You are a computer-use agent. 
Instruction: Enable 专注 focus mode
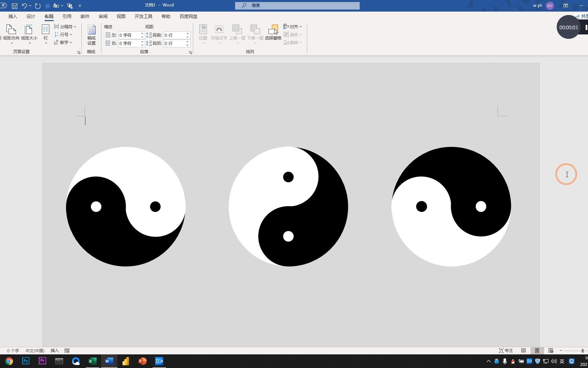[506, 351]
